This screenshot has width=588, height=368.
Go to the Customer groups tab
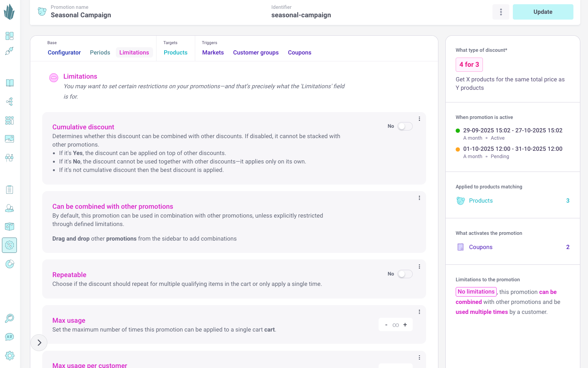click(x=255, y=53)
